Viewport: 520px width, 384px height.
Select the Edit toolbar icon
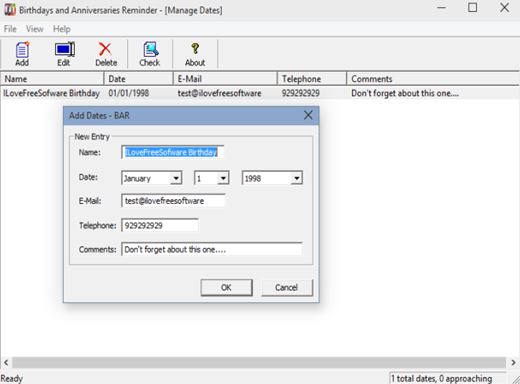click(64, 54)
